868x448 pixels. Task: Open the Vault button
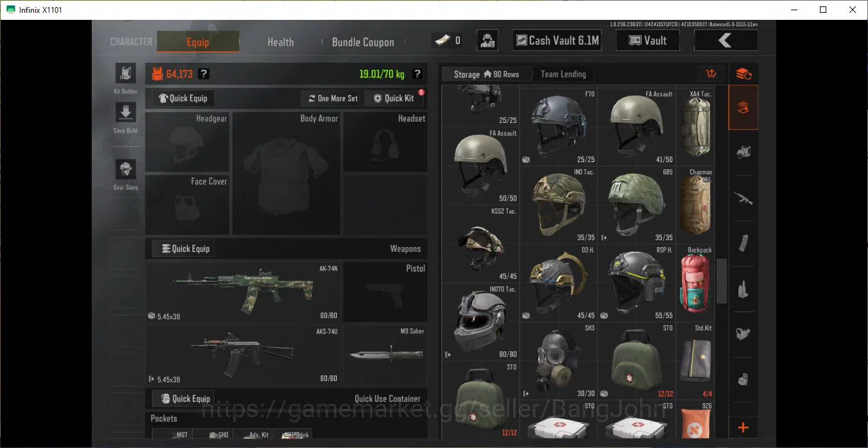click(648, 40)
